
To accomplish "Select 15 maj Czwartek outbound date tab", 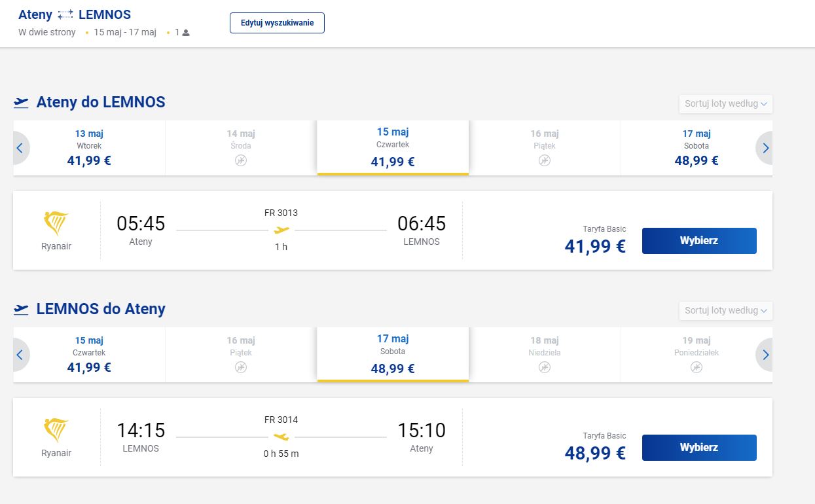I will 393,148.
